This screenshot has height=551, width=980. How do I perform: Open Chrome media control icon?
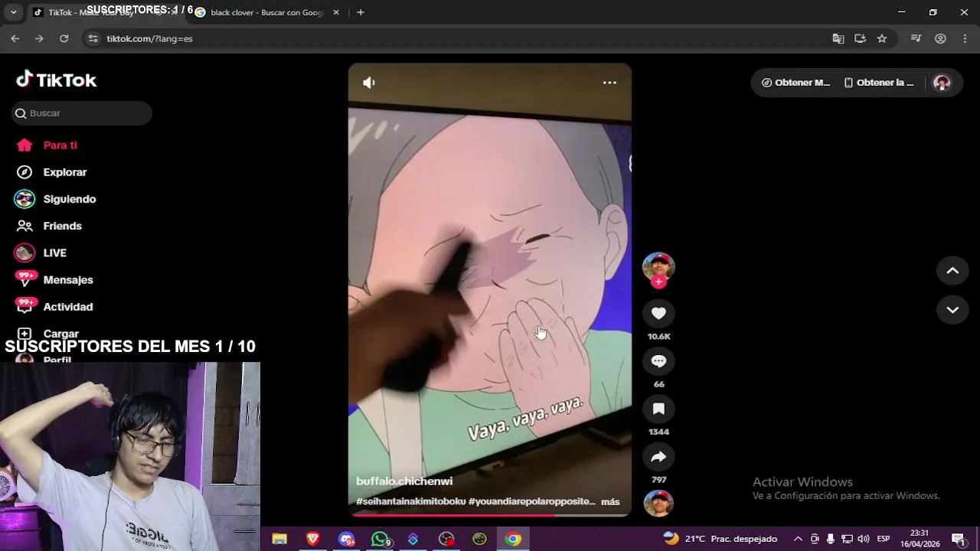916,38
